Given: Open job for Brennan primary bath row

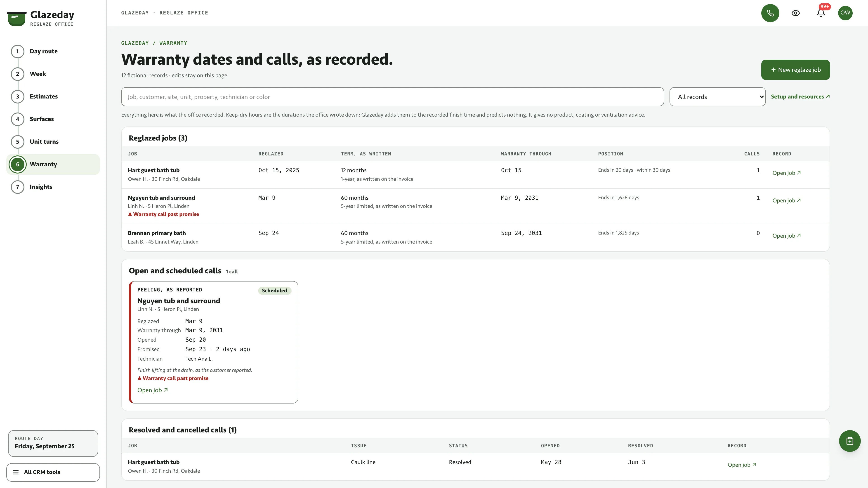Looking at the screenshot, I should 786,236.
